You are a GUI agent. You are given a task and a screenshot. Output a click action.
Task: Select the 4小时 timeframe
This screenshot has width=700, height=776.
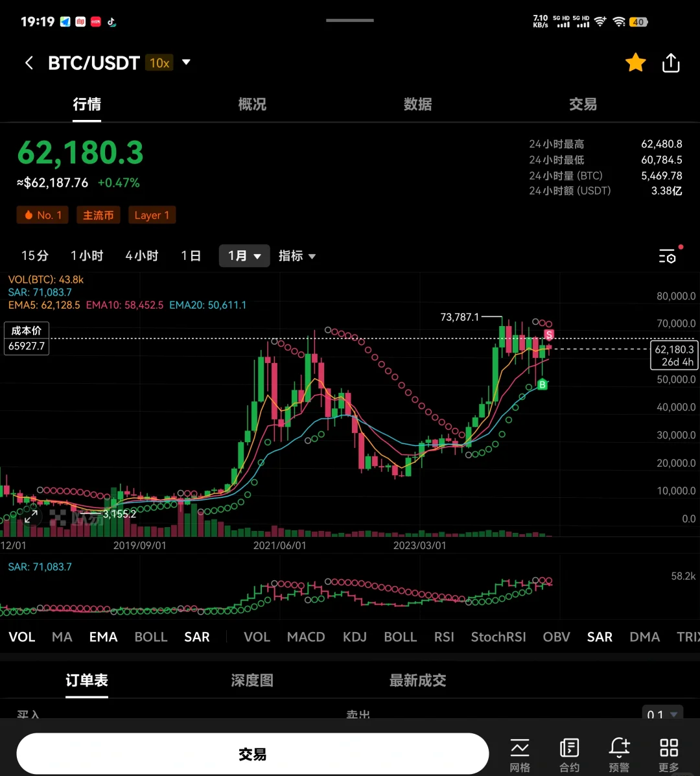141,256
